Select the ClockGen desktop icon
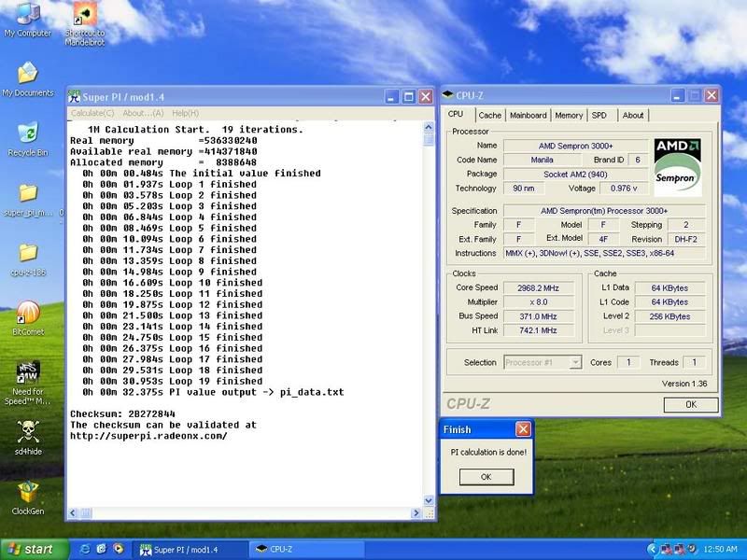This screenshot has height=560, width=747. 28,497
